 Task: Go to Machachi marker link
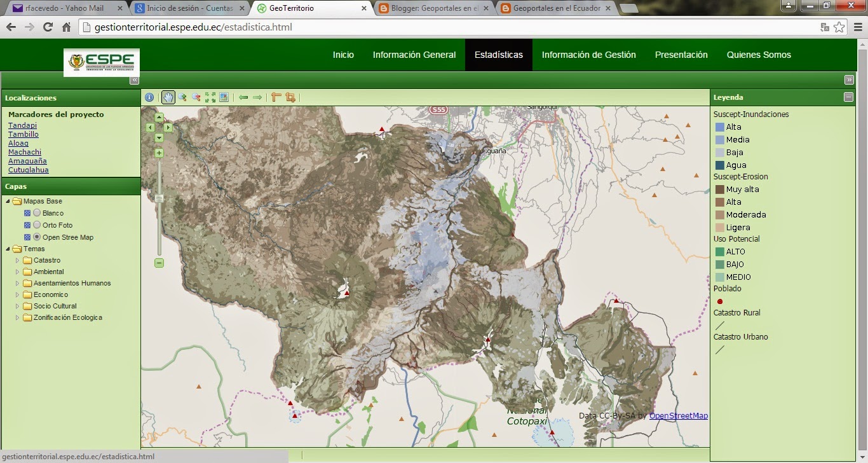[x=25, y=152]
